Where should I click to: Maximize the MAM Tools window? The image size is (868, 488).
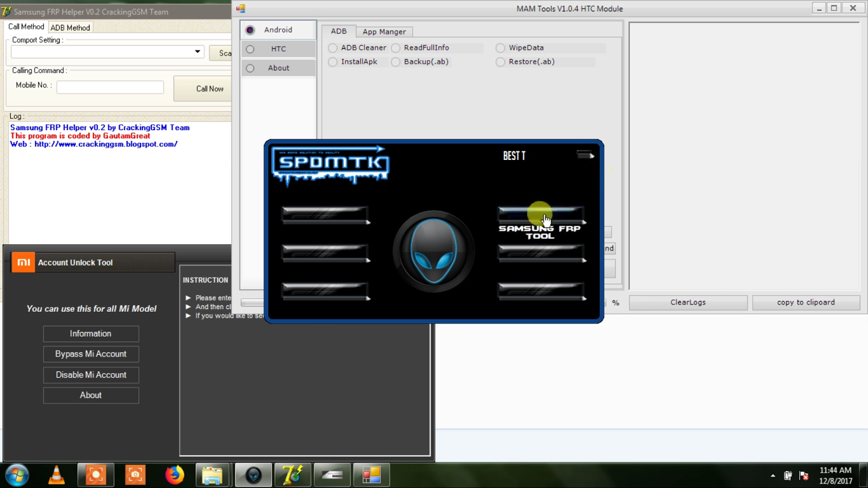pos(834,8)
